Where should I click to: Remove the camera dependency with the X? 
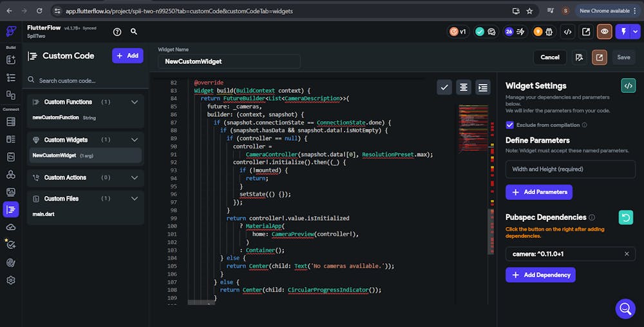tap(627, 254)
